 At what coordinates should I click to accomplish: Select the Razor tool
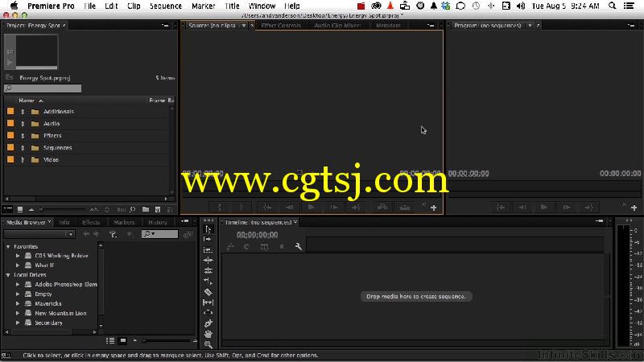(x=208, y=292)
